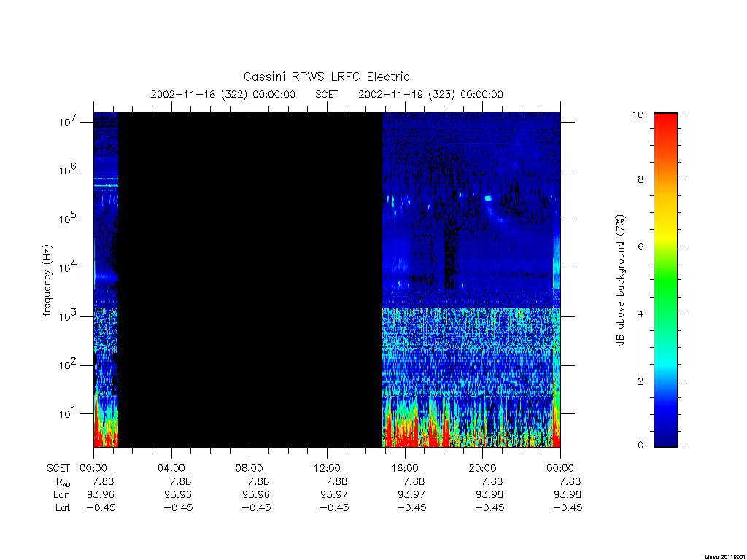
Task: Click the colorbar tick label 2
Action: coord(640,381)
